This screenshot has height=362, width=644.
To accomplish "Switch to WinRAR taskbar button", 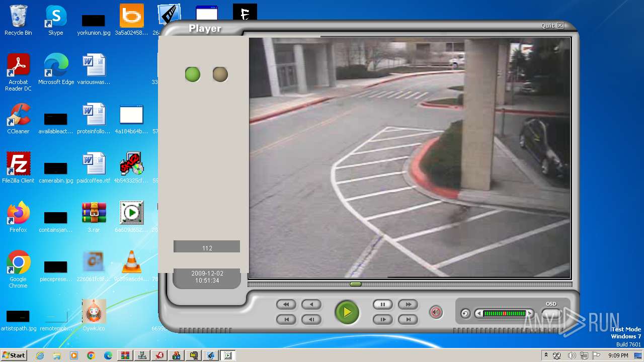I will coord(125,355).
